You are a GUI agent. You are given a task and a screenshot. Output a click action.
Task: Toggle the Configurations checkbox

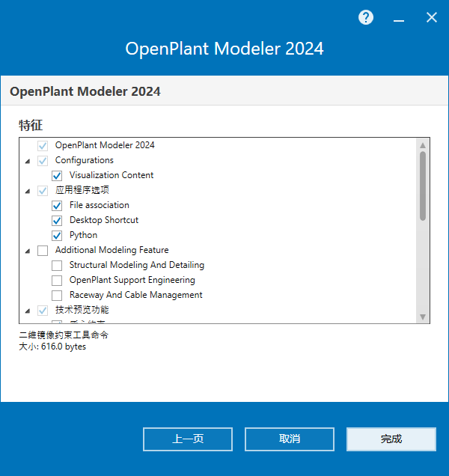[43, 161]
